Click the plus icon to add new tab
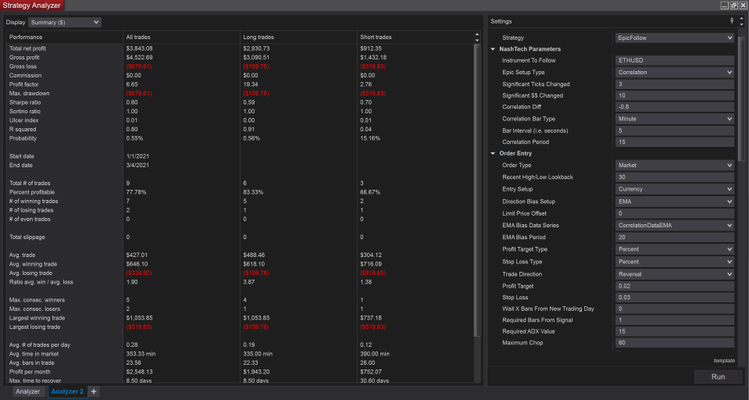749x400 pixels. (94, 392)
